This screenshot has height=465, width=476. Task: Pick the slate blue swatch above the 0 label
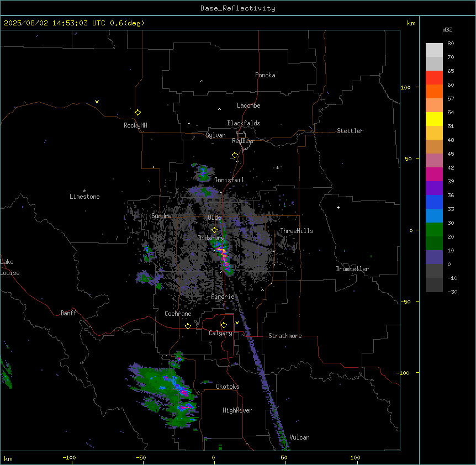[434, 257]
